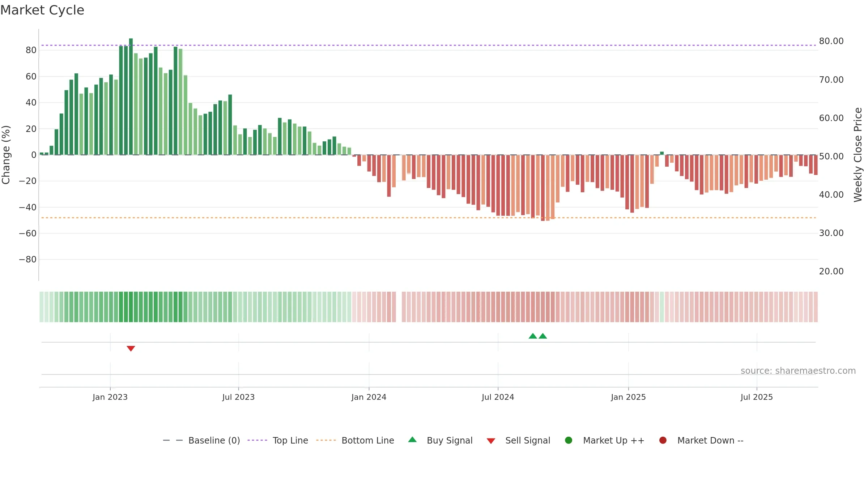Click the 30.00 right axis value
This screenshot has width=868, height=488.
click(831, 233)
